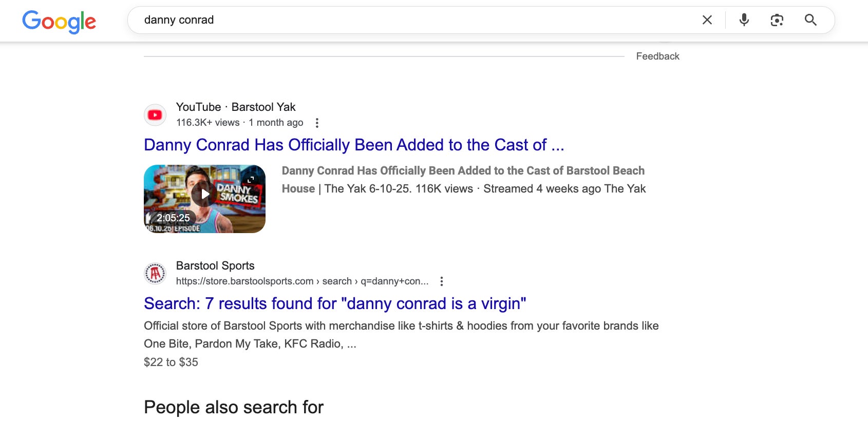Open three-dot menu for YouTube result
This screenshot has height=421, width=868.
point(317,123)
